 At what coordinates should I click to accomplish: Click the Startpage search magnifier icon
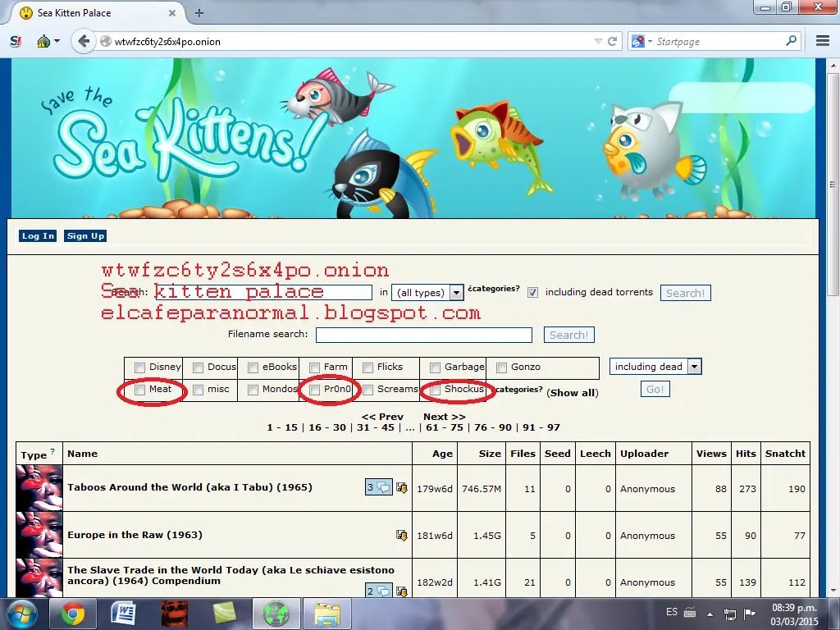pos(791,41)
